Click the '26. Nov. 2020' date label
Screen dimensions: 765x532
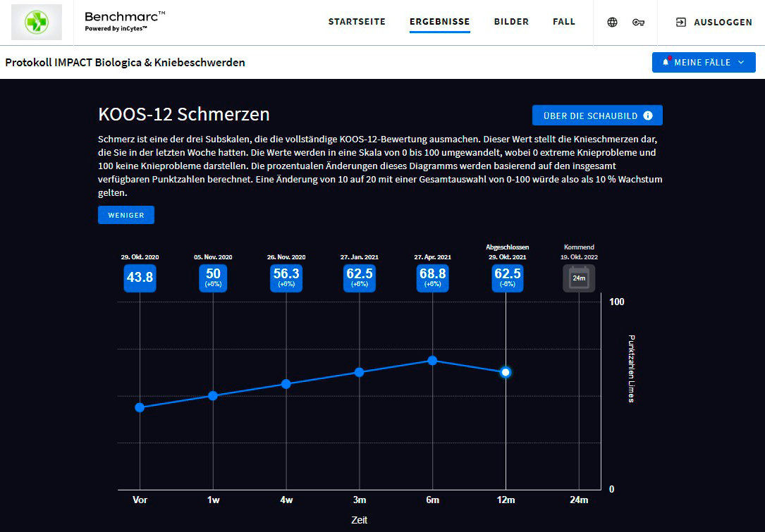click(286, 257)
